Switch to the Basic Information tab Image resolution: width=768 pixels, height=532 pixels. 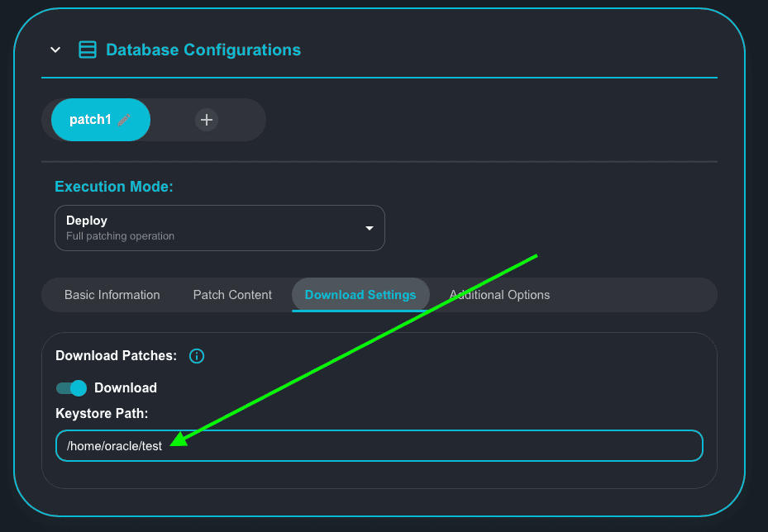click(x=112, y=295)
